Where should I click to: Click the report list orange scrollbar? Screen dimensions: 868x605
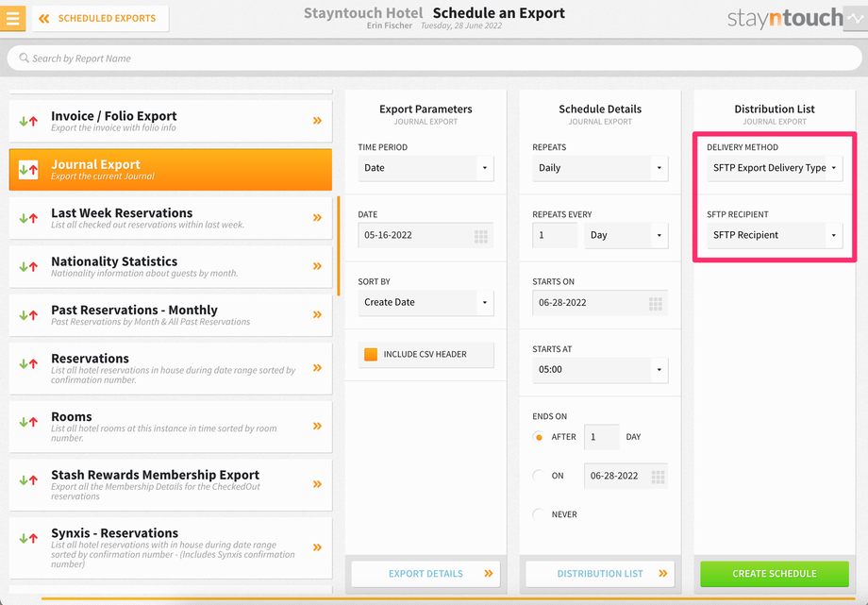[x=338, y=245]
